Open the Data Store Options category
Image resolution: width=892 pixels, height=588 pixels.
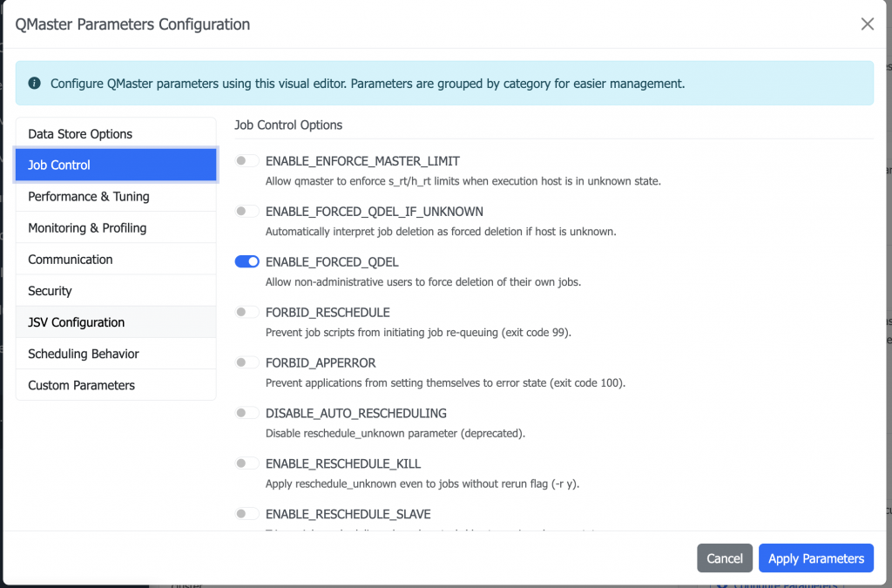pyautogui.click(x=116, y=134)
